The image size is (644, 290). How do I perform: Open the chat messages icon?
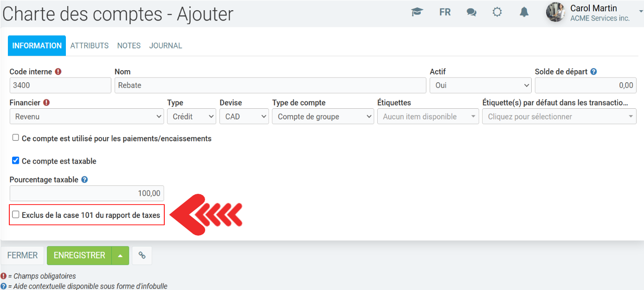[471, 13]
